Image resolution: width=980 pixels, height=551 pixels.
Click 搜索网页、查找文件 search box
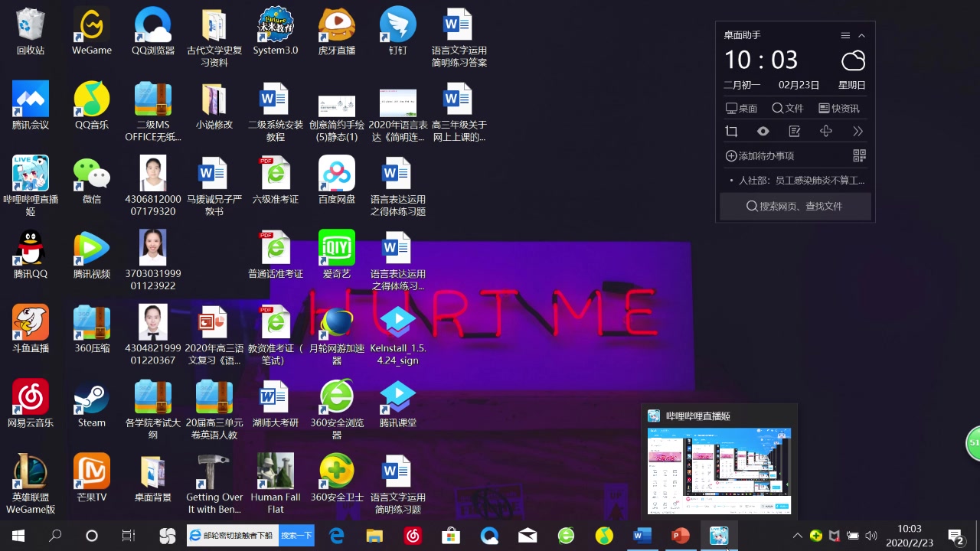click(795, 207)
